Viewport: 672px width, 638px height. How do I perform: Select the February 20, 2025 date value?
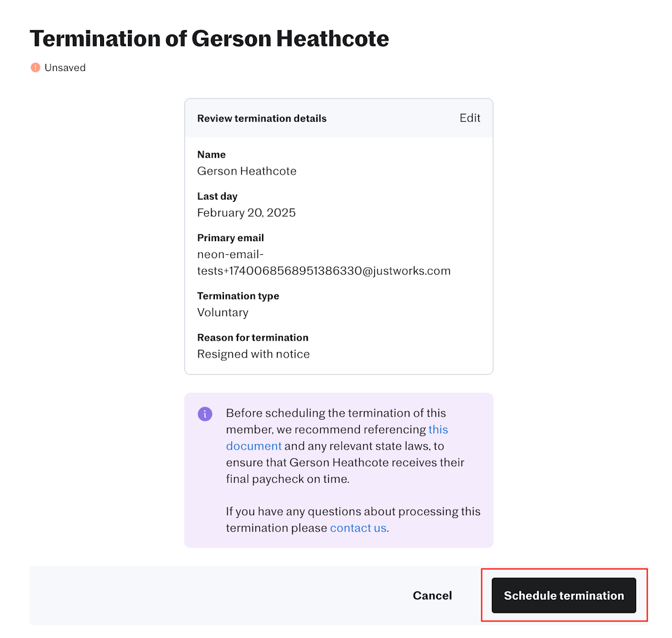tap(246, 213)
